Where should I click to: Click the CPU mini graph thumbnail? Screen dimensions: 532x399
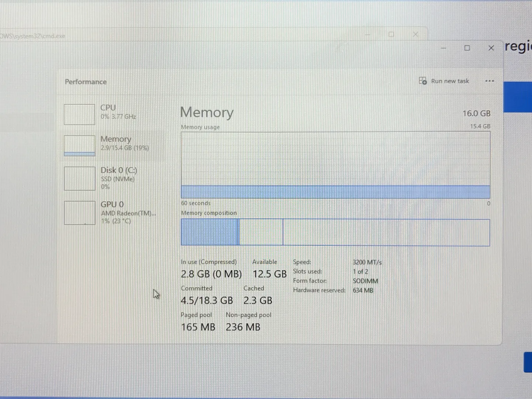[x=79, y=115]
